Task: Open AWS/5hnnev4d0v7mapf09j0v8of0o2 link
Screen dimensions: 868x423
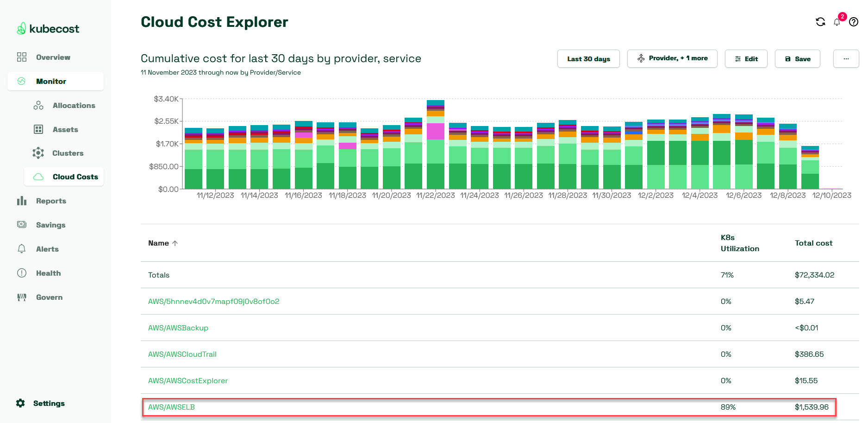Action: [x=214, y=301]
